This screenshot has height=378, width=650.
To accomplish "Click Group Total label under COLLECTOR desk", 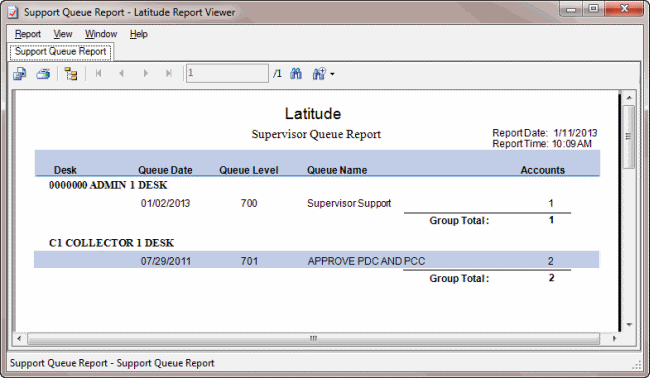I will click(x=459, y=279).
